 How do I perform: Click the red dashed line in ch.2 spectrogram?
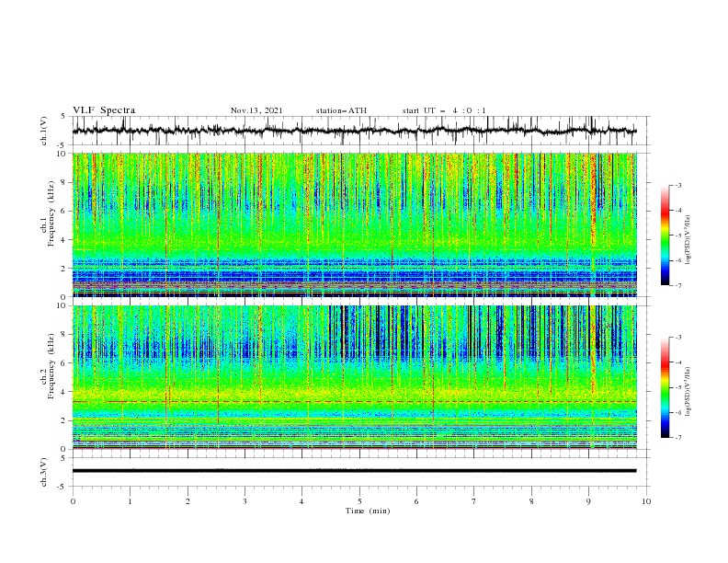(354, 401)
